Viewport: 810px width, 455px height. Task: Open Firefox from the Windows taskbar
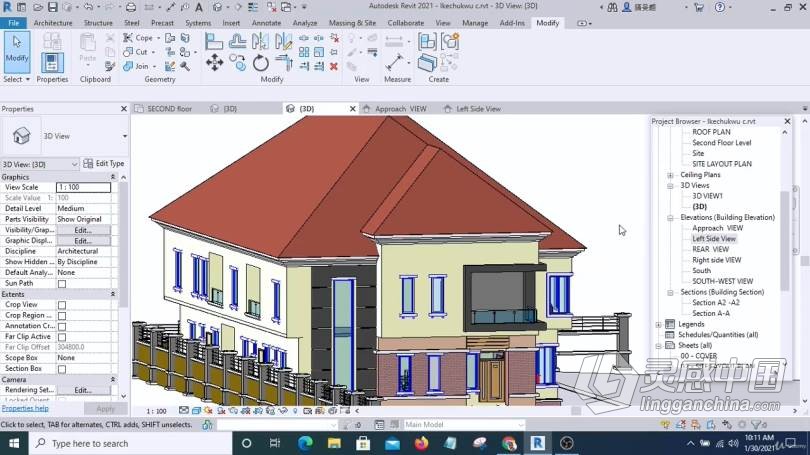[421, 443]
